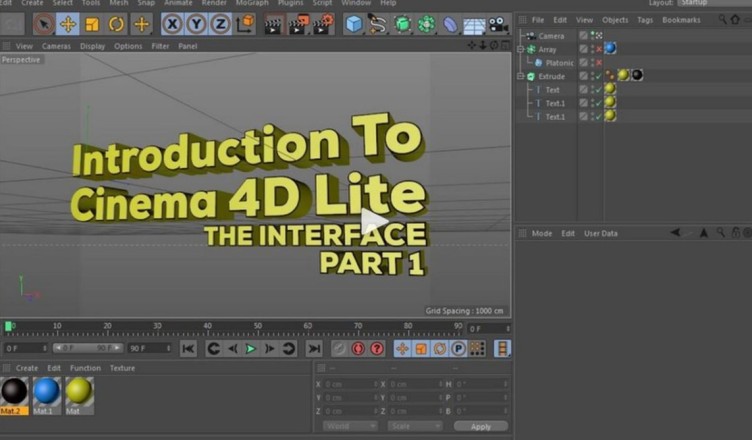This screenshot has width=752, height=440.
Task: Open Objects menu in Object Manager
Action: 615,20
